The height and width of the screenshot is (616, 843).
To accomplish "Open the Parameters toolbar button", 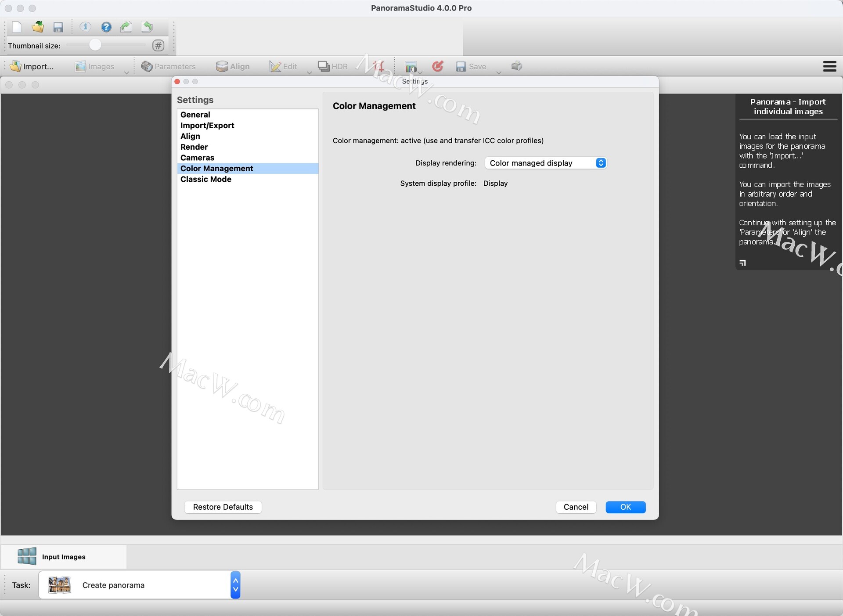I will click(x=168, y=66).
